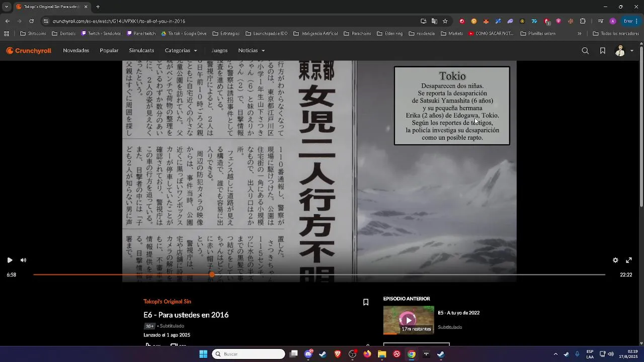Open the TradingView extension icon
644x362 pixels.
tap(534, 21)
